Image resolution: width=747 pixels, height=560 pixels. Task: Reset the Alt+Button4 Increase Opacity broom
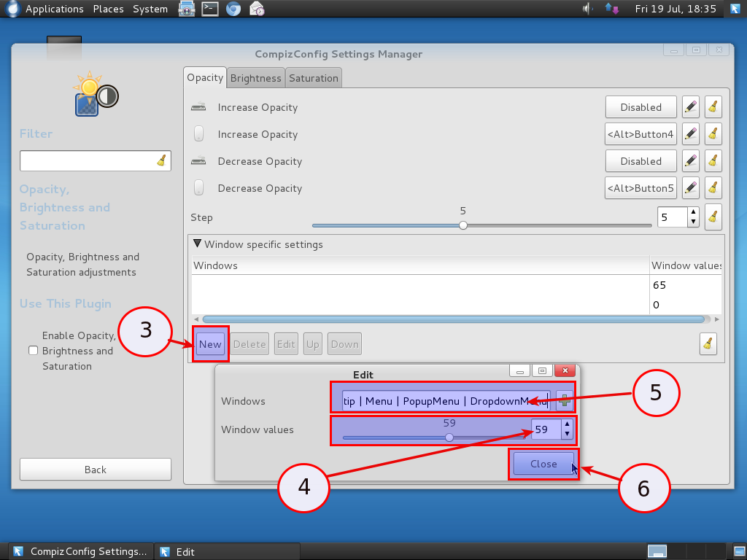pyautogui.click(x=713, y=134)
